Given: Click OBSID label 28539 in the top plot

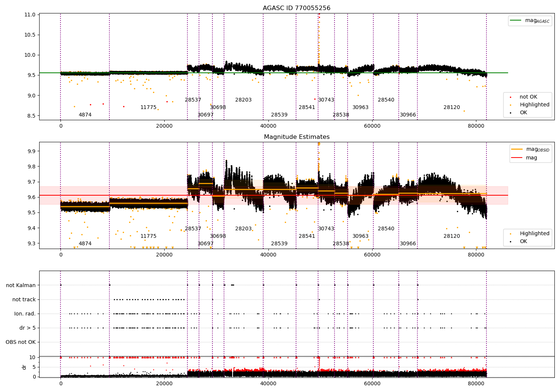Looking at the screenshot, I should point(279,115).
